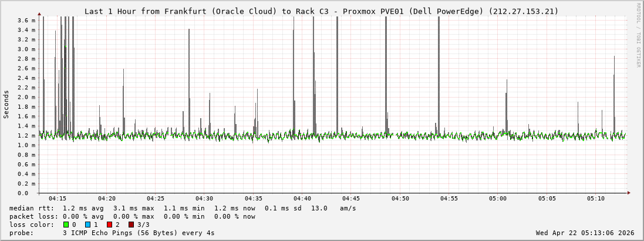The height and width of the screenshot is (241, 644).
Task: Click the 1.2 m value on y-axis
Action: (26, 135)
